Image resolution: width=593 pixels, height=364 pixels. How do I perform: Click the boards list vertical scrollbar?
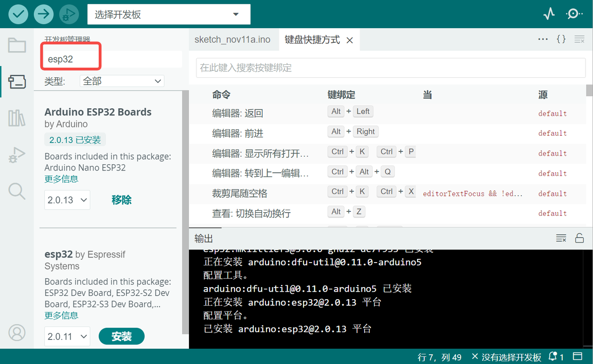coord(185,211)
